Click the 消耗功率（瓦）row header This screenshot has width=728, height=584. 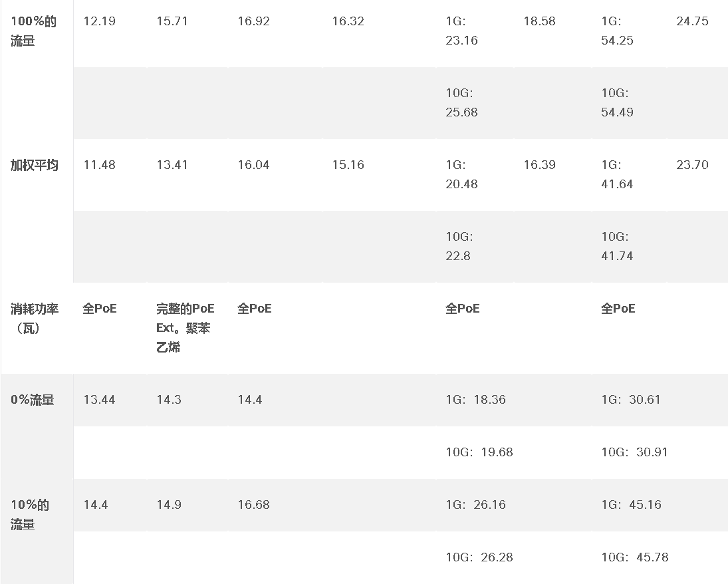point(35,318)
